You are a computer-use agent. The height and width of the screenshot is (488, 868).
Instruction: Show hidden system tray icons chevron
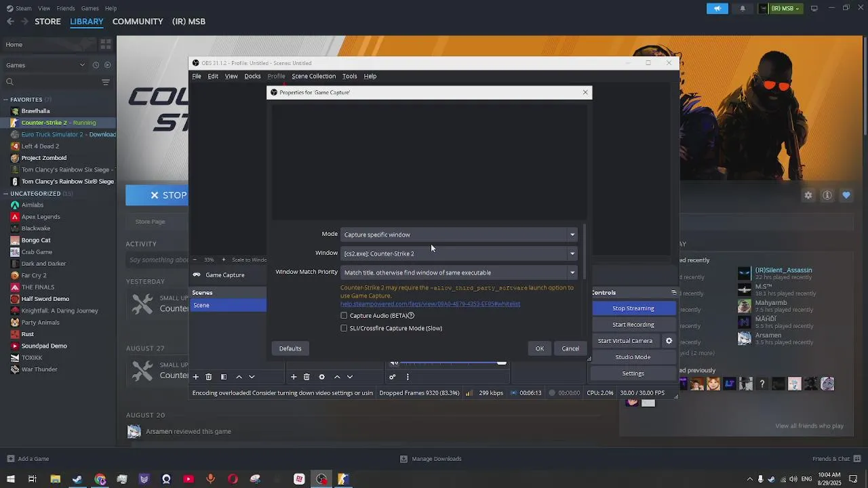[749, 479]
